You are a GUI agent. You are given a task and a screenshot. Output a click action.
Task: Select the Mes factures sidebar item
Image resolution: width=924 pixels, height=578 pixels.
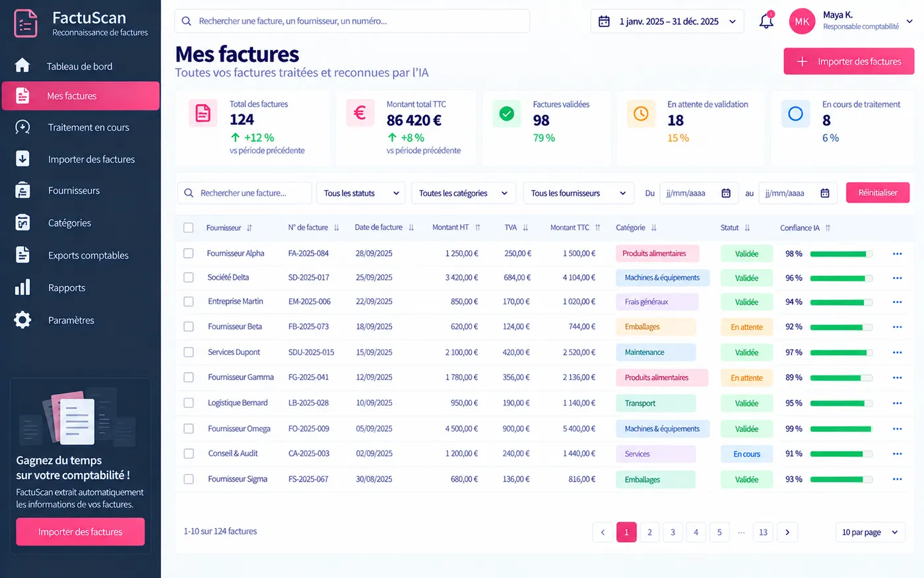click(81, 96)
